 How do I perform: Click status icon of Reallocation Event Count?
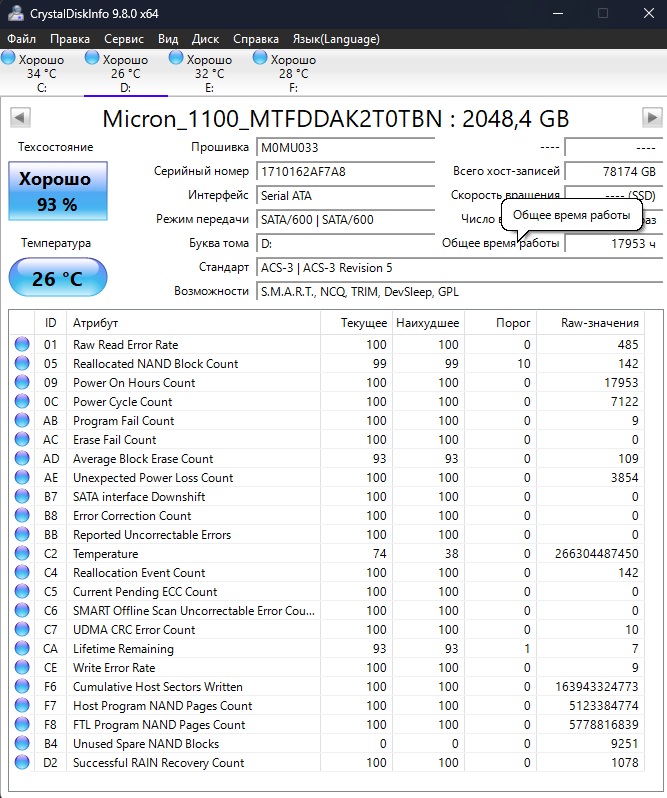pos(22,573)
